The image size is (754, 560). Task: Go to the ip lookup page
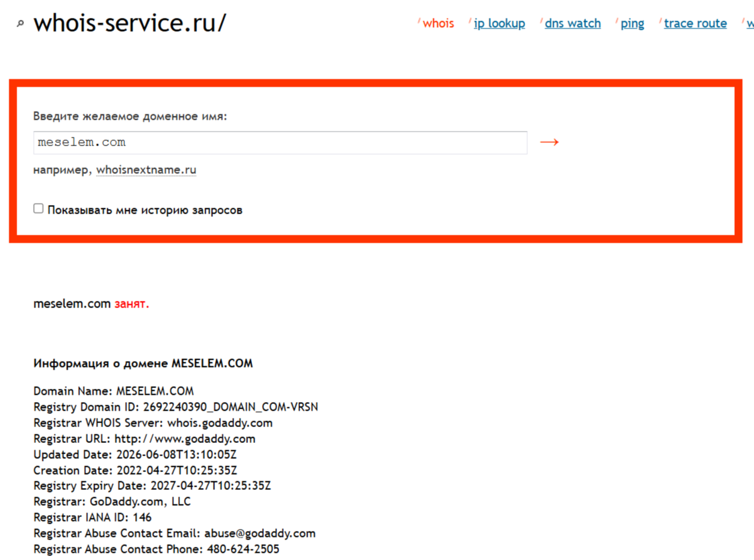(x=499, y=24)
